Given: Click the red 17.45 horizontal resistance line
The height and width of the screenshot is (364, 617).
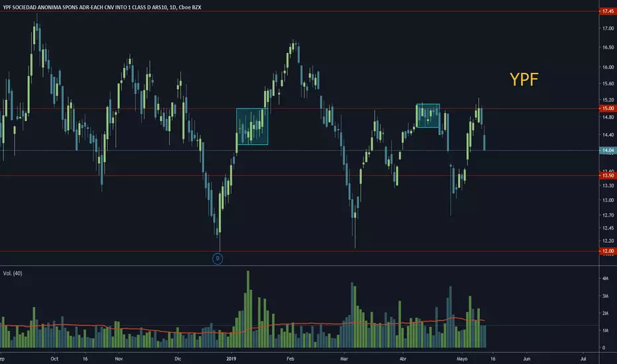Looking at the screenshot, I should 299,11.
